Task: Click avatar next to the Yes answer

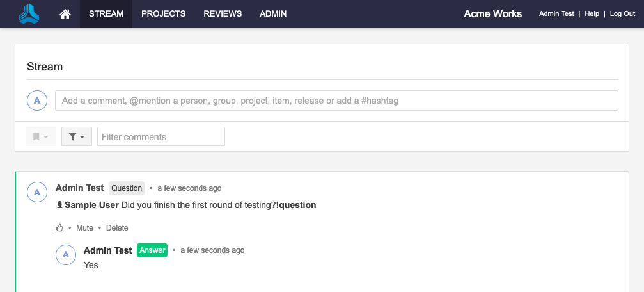Action: pos(65,254)
